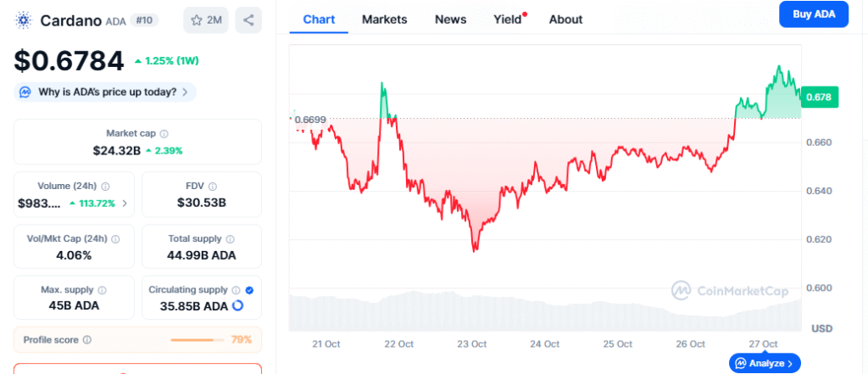The image size is (868, 374).
Task: Open the Analyze button on the chart
Action: pyautogui.click(x=765, y=363)
